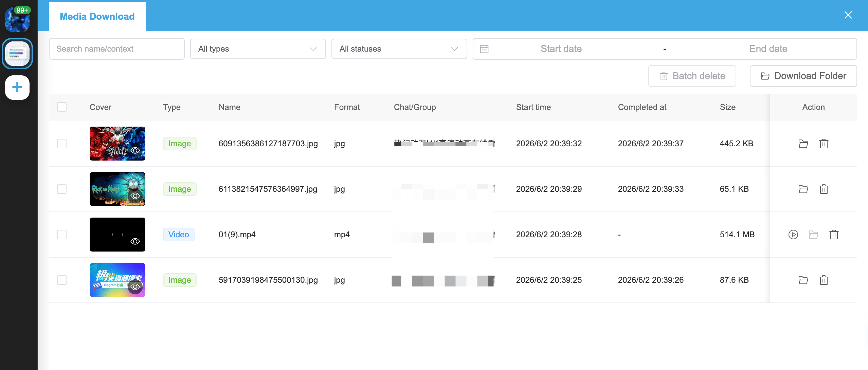Preview eye icon on 01(9).mp4 cover
The image size is (868, 370).
[x=135, y=241]
